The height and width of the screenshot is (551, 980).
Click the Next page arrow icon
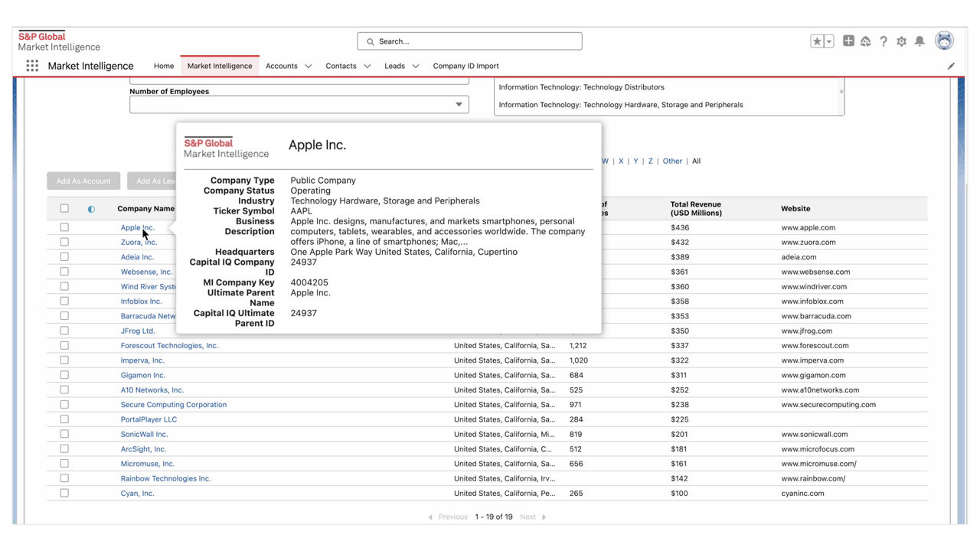(x=544, y=517)
